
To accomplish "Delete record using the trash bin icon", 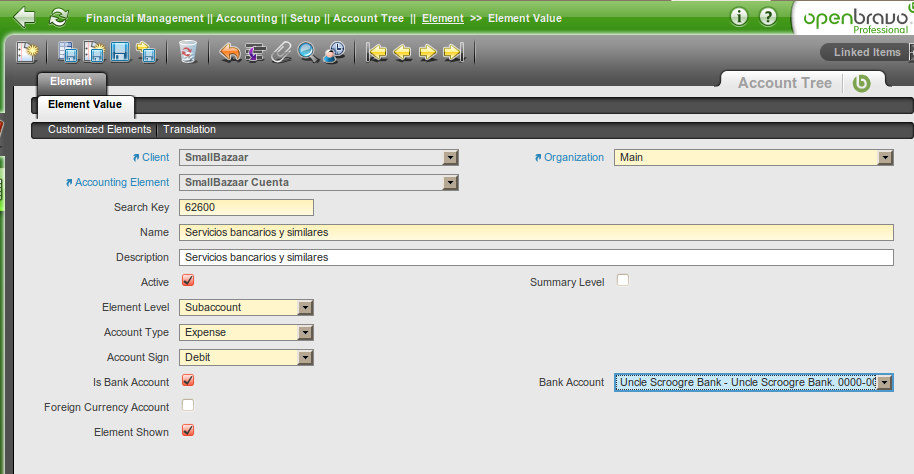I will point(188,52).
